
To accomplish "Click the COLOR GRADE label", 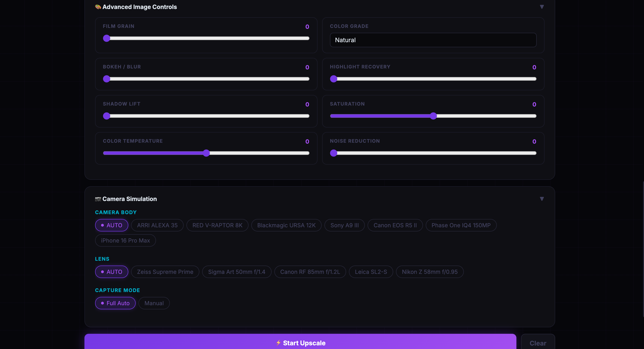I will pos(349,26).
